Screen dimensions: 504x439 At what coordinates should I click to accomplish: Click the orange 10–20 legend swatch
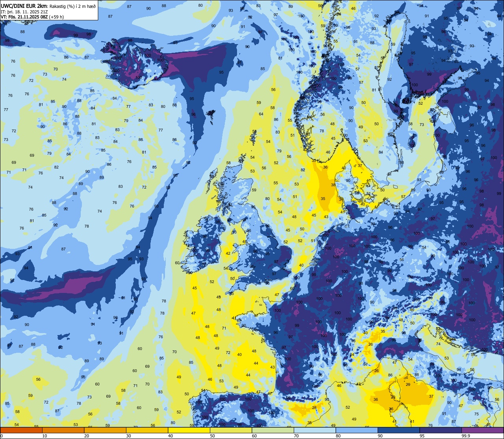click(63, 430)
